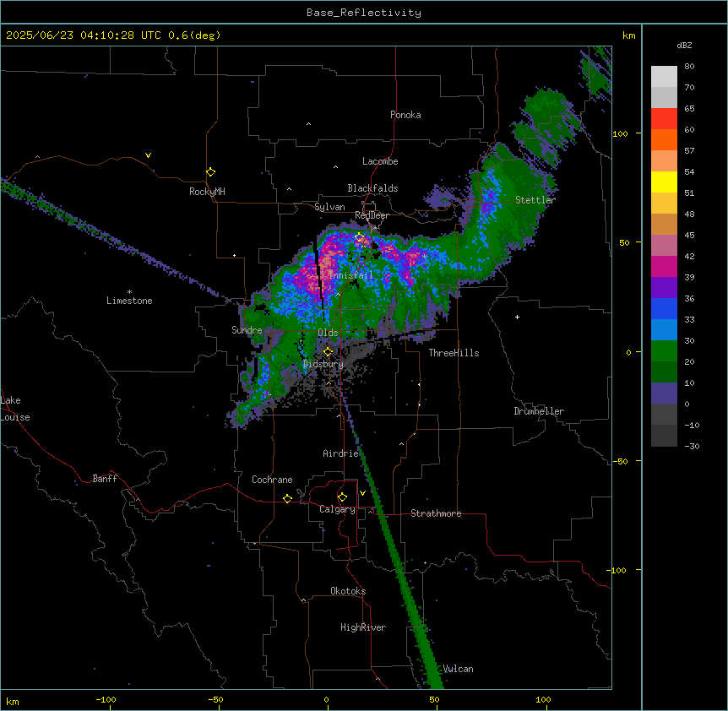Select the -30 value on the dBZ scale
728x711 pixels.
pos(692,447)
